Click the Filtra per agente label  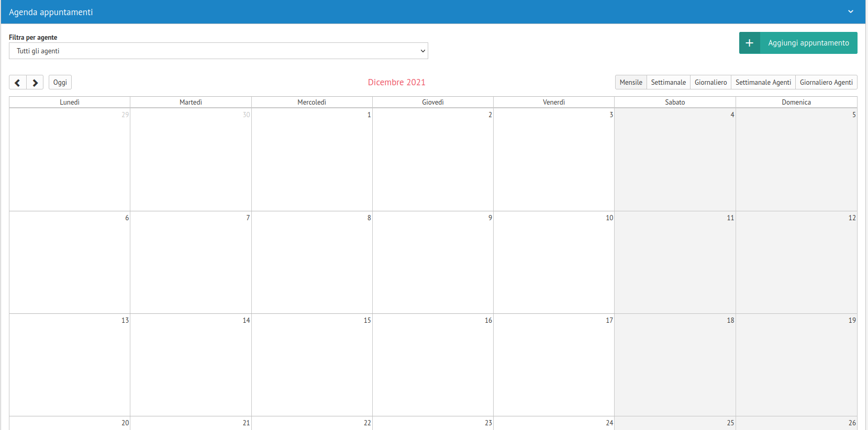coord(33,37)
